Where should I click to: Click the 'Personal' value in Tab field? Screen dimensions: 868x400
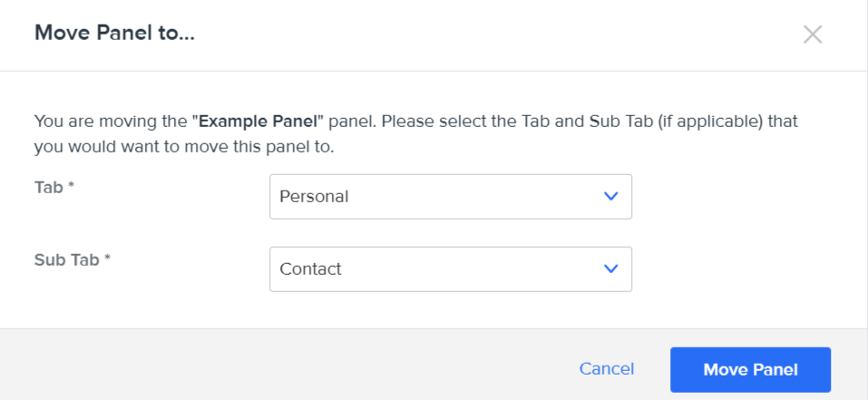314,197
